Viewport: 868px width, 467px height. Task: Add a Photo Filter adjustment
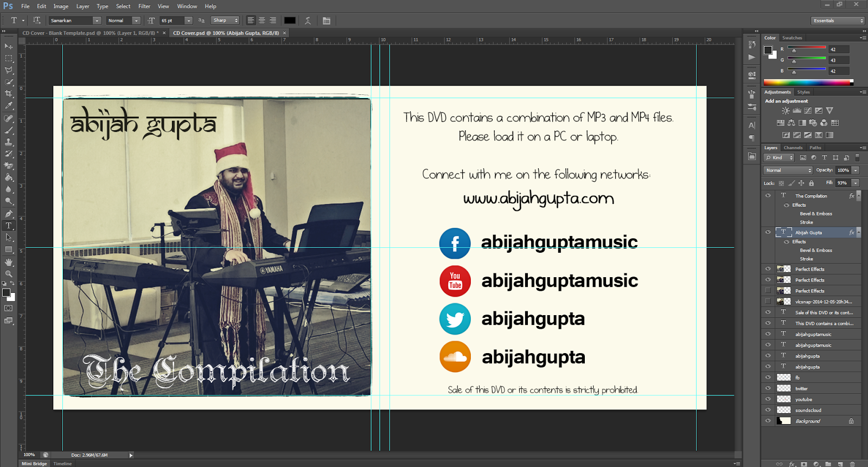pyautogui.click(x=813, y=123)
